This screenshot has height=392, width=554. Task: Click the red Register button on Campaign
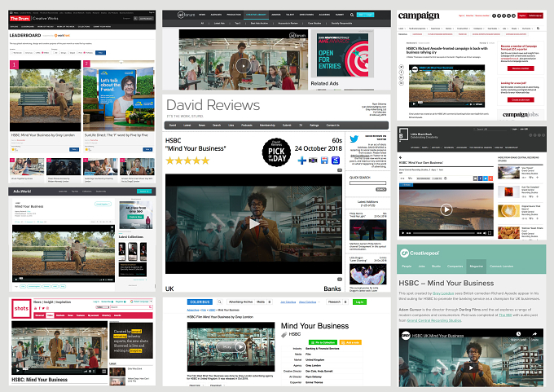coord(522,15)
